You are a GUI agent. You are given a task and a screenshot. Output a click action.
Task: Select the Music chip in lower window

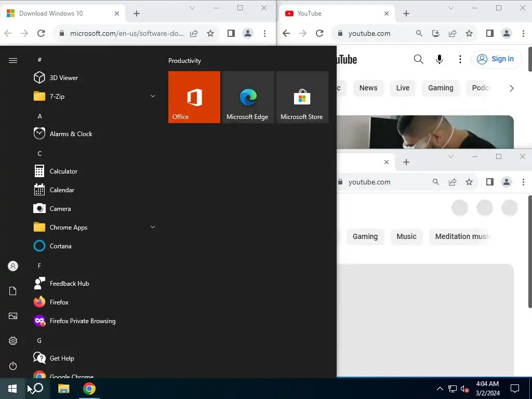click(x=406, y=236)
